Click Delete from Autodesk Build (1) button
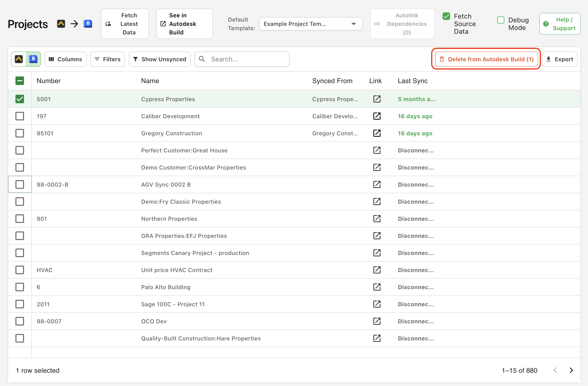Image resolution: width=588 pixels, height=386 pixels. coord(486,59)
